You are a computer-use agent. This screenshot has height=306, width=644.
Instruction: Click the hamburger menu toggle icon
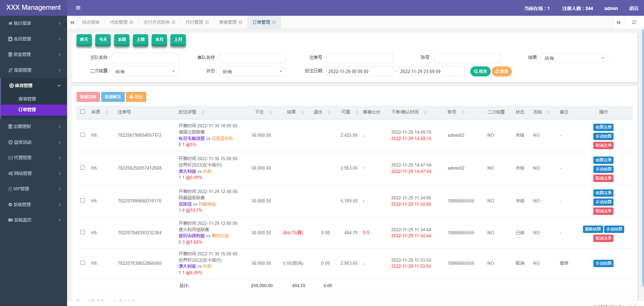click(x=78, y=8)
